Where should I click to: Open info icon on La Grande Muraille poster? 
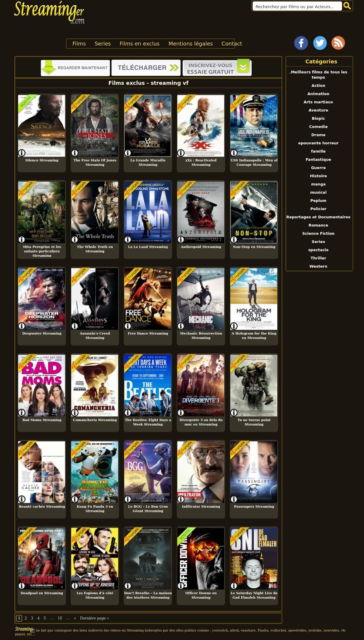(x=128, y=153)
